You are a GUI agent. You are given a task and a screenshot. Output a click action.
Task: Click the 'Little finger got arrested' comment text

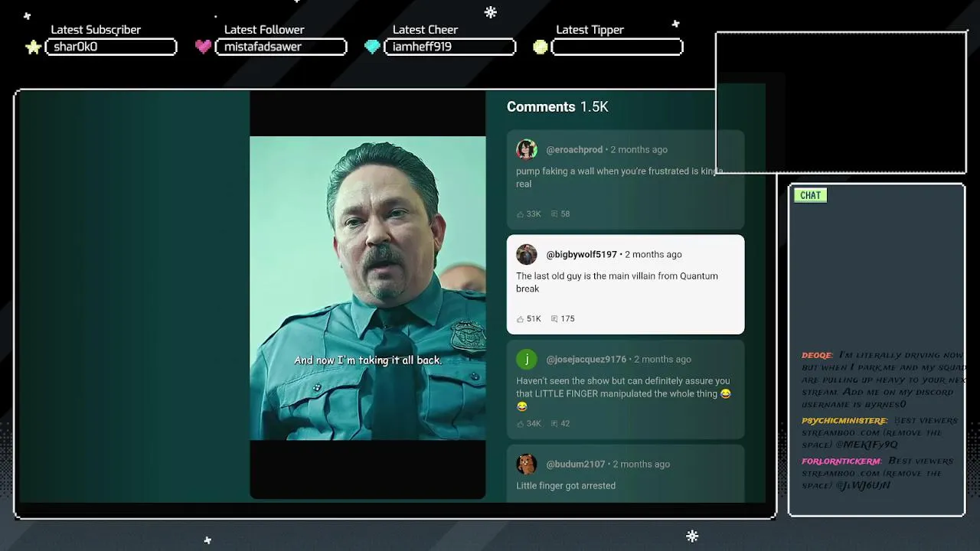coord(566,486)
